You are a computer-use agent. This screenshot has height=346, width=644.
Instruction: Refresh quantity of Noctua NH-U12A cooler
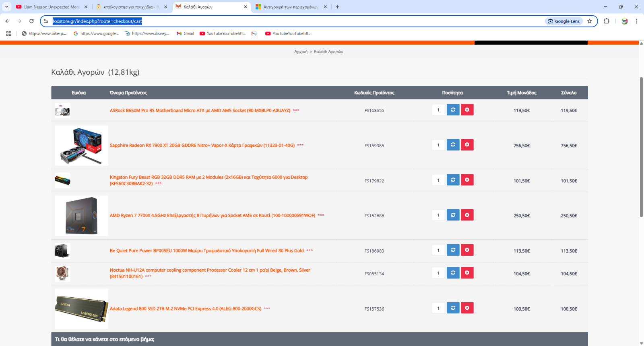pos(453,273)
